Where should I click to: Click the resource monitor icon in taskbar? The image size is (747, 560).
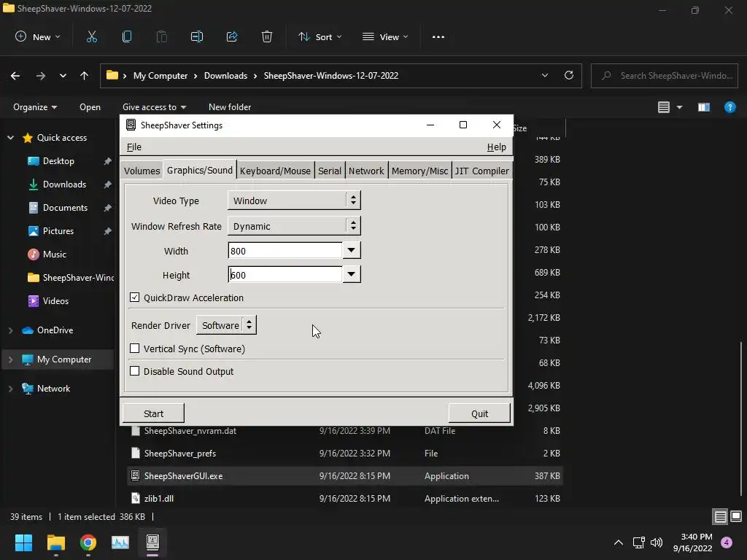point(120,542)
